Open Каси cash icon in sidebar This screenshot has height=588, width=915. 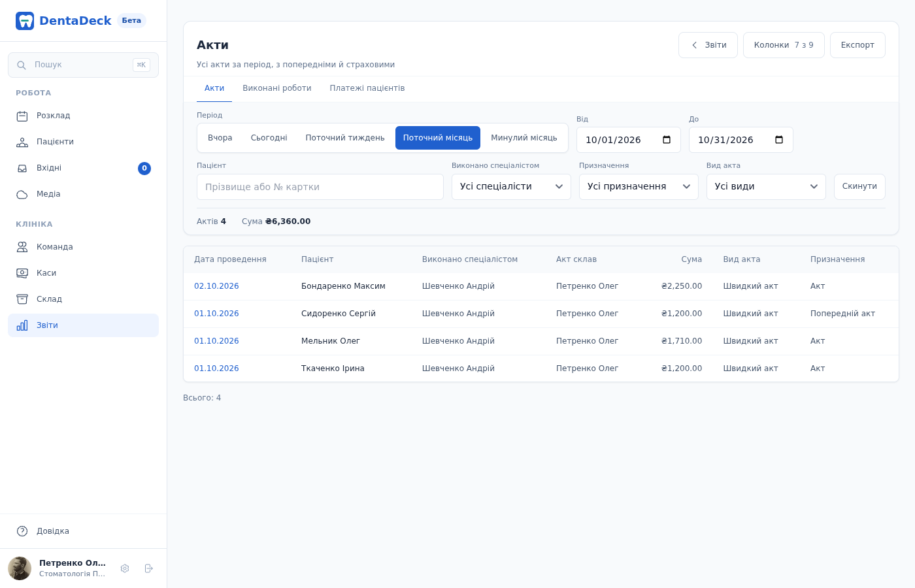[22, 273]
